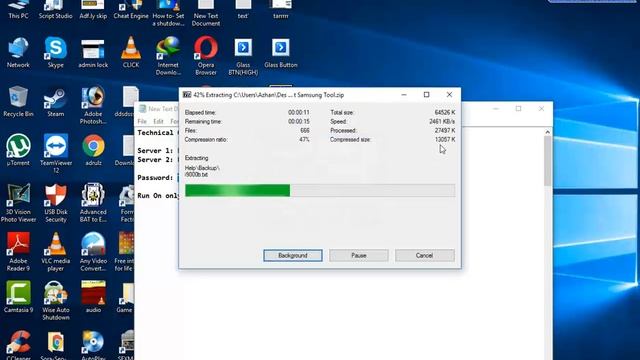Viewport: 640px width, 360px height.
Task: Close the Notepad window
Action: pyautogui.click(x=541, y=109)
